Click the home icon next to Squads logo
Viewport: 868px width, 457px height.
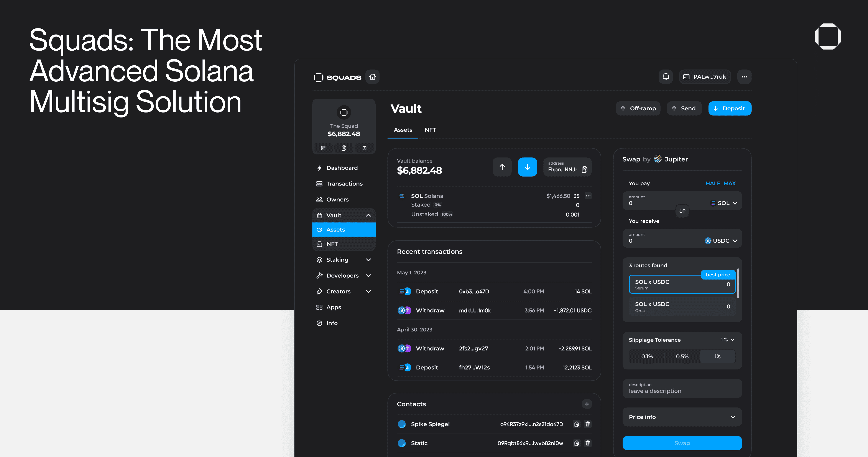click(372, 77)
